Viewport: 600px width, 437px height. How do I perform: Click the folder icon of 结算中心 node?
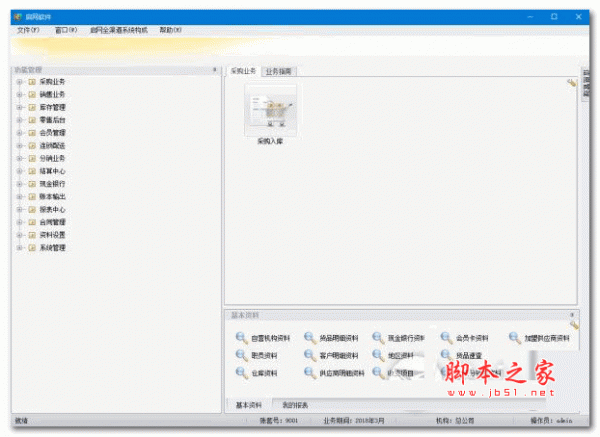pyautogui.click(x=32, y=171)
